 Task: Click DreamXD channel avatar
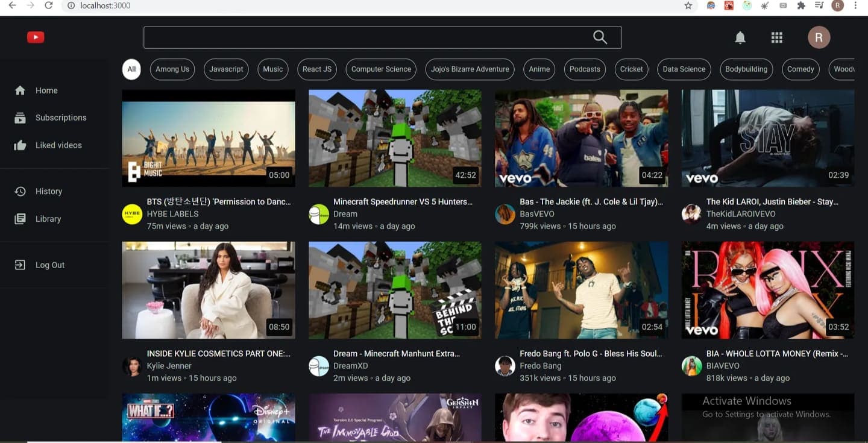(319, 366)
